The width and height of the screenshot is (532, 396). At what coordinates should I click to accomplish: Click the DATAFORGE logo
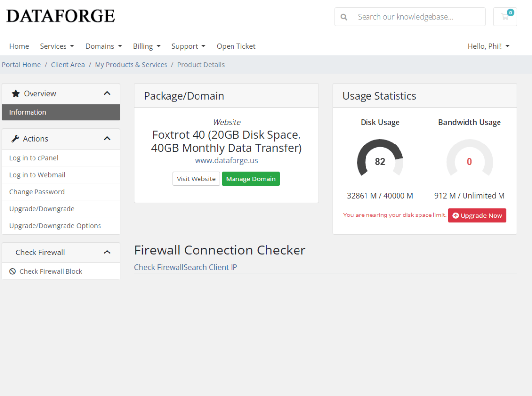pyautogui.click(x=61, y=16)
